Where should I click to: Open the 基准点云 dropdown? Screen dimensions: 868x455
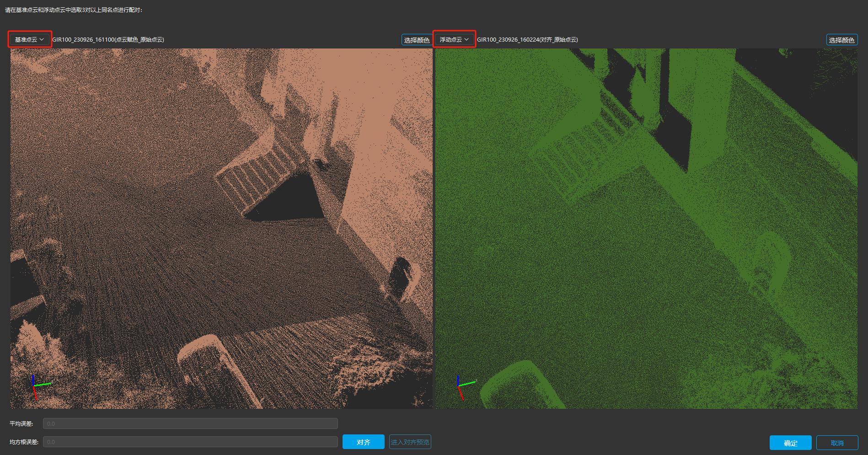30,39
